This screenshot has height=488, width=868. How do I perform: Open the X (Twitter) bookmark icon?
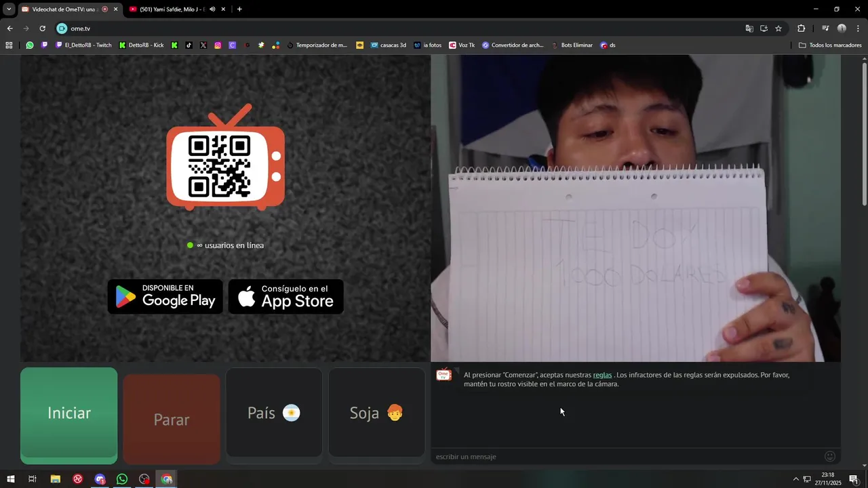[203, 45]
